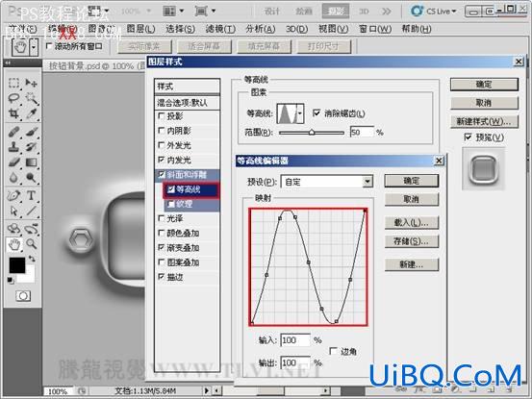Screen dimensions: 532x399
Task: Click the foreground black color swatch
Action: click(x=17, y=265)
